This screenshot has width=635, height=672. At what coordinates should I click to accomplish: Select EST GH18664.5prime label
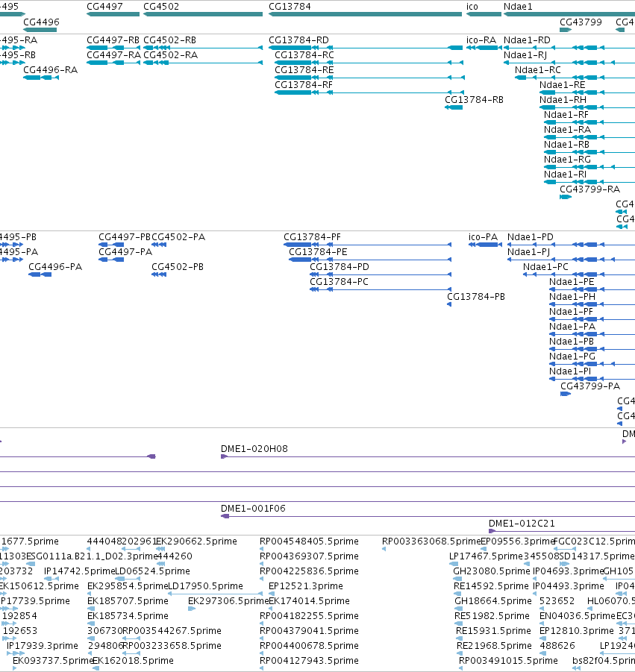click(x=493, y=601)
